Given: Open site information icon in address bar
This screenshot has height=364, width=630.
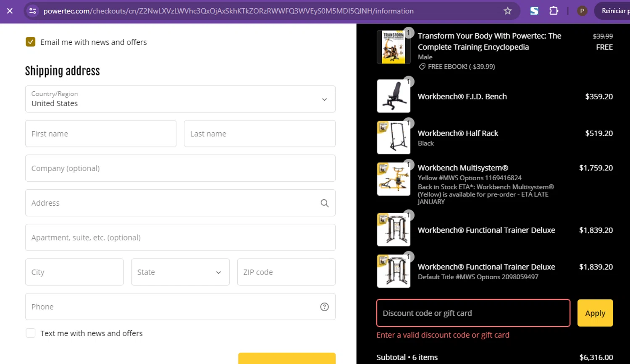Looking at the screenshot, I should 33,11.
